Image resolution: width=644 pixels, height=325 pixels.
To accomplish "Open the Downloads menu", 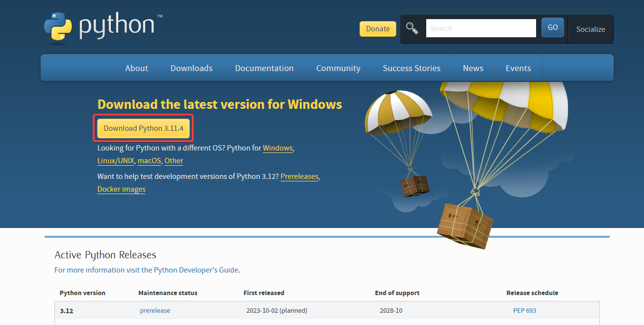I will (x=191, y=68).
